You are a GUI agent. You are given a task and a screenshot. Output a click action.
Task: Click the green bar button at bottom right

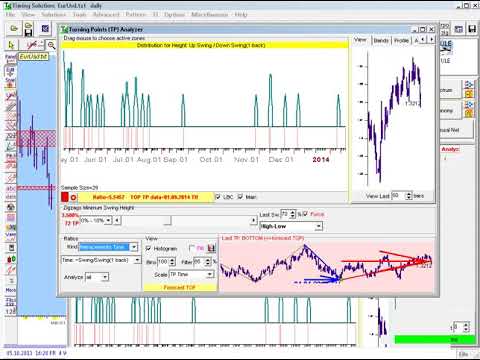point(435,340)
